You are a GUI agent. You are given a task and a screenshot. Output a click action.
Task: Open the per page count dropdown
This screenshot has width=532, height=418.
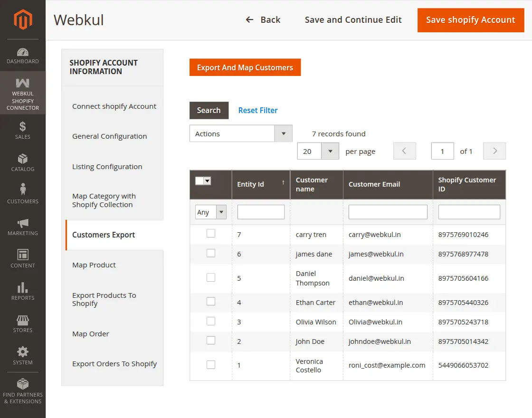[318, 152]
